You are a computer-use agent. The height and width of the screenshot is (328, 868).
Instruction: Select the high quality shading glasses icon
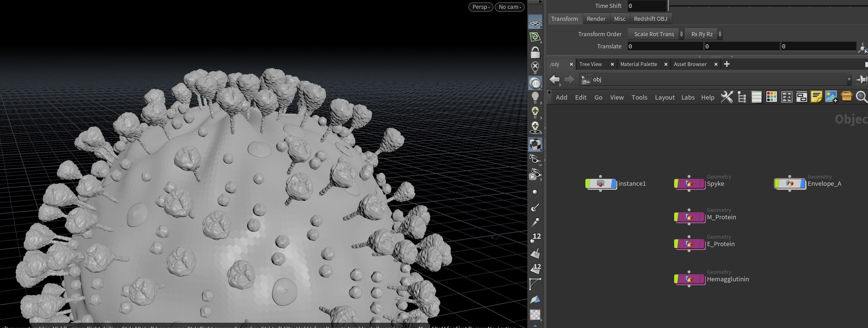click(535, 158)
